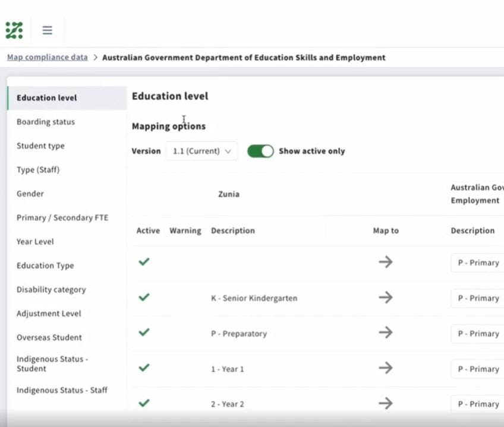
Task: Click the map arrow for 2 - Year 2
Action: click(385, 403)
